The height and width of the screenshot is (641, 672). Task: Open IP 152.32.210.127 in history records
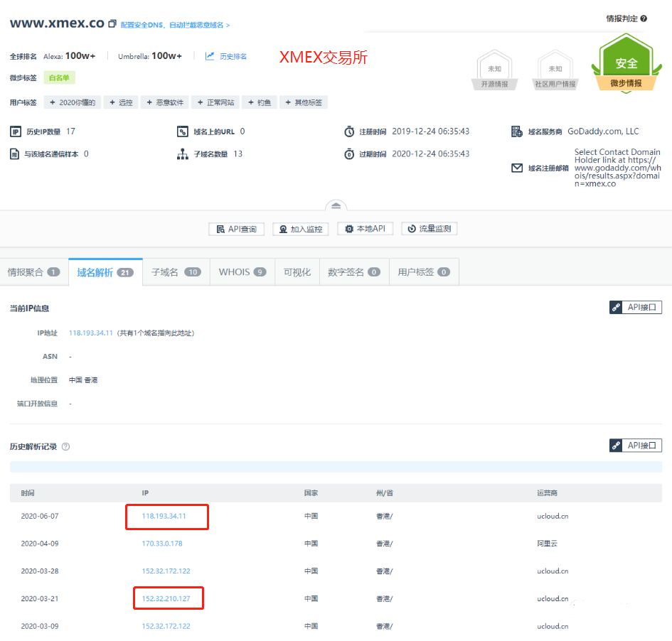(166, 598)
